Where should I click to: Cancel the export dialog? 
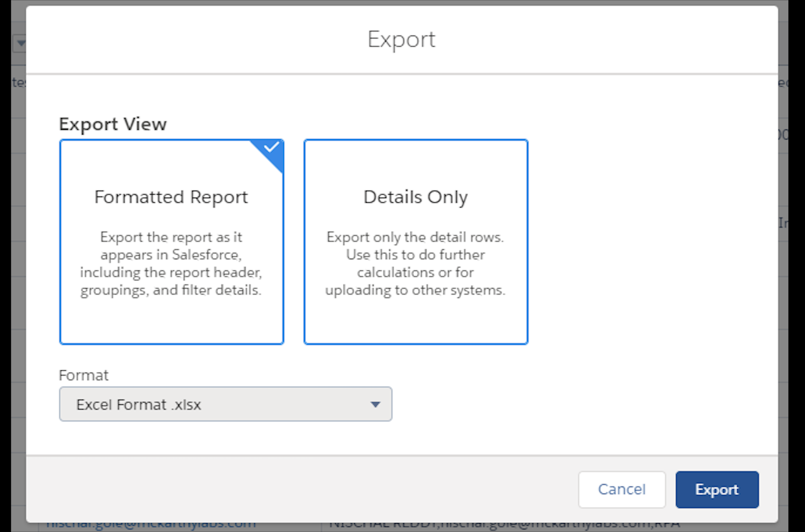coord(621,489)
